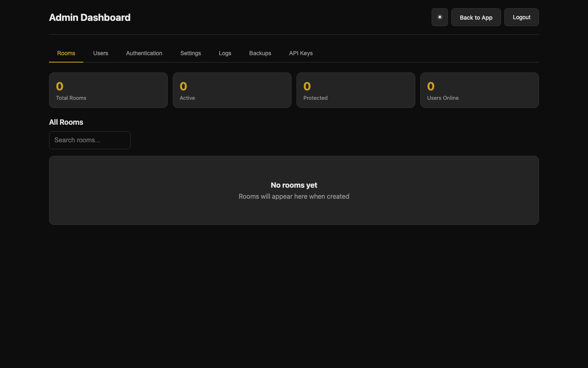The width and height of the screenshot is (588, 368).
Task: Click the Admin Dashboard title
Action: click(x=90, y=18)
